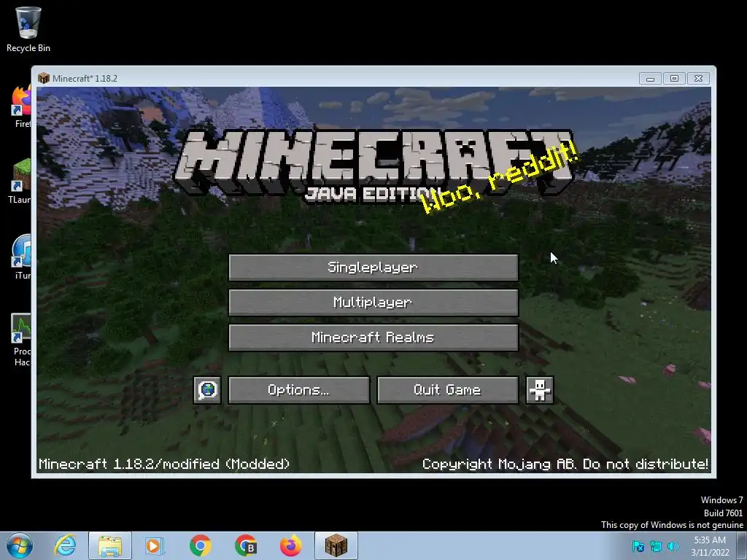This screenshot has height=560, width=747.
Task: Minimize the Minecraft window
Action: point(650,78)
